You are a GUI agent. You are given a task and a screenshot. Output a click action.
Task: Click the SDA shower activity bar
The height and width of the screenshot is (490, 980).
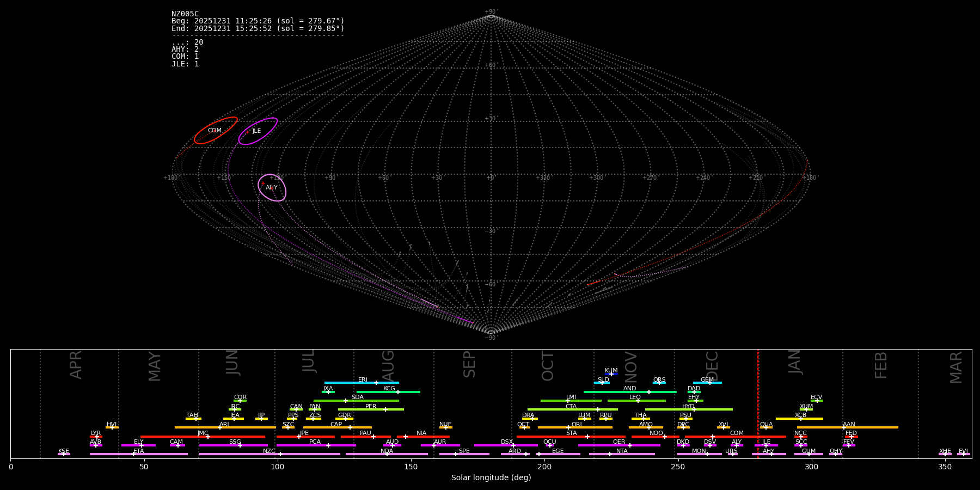tap(356, 401)
